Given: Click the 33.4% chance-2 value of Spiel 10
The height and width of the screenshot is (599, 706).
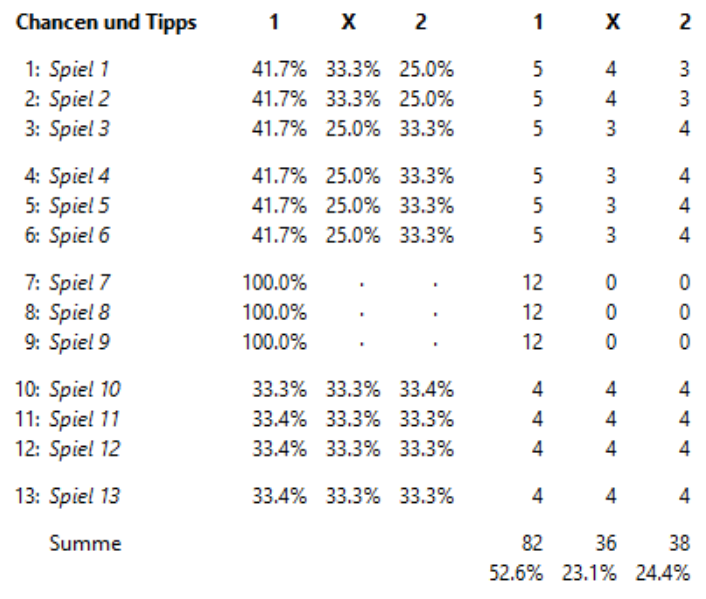Looking at the screenshot, I should [x=426, y=389].
